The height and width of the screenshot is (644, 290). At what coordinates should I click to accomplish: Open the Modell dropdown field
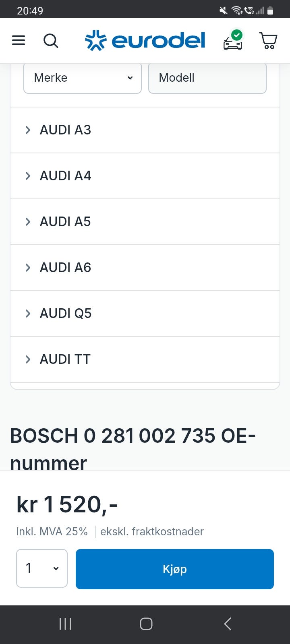207,78
